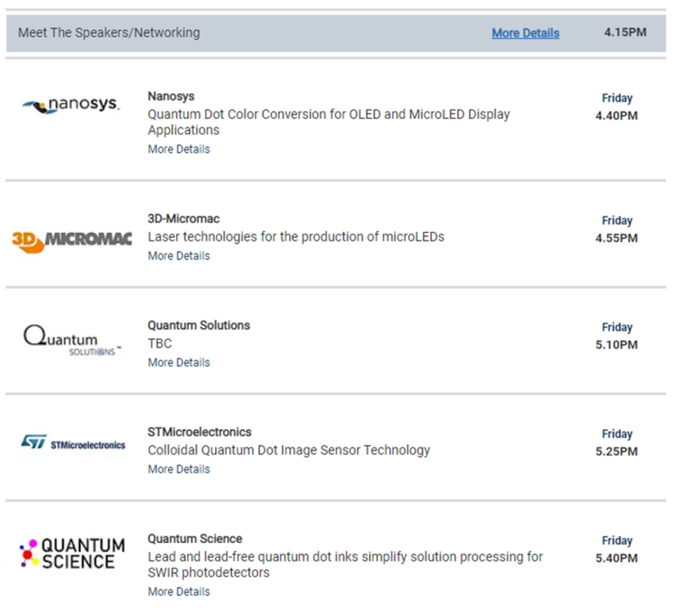
Task: Show More Details for STMicroelectronics session
Action: 178,469
